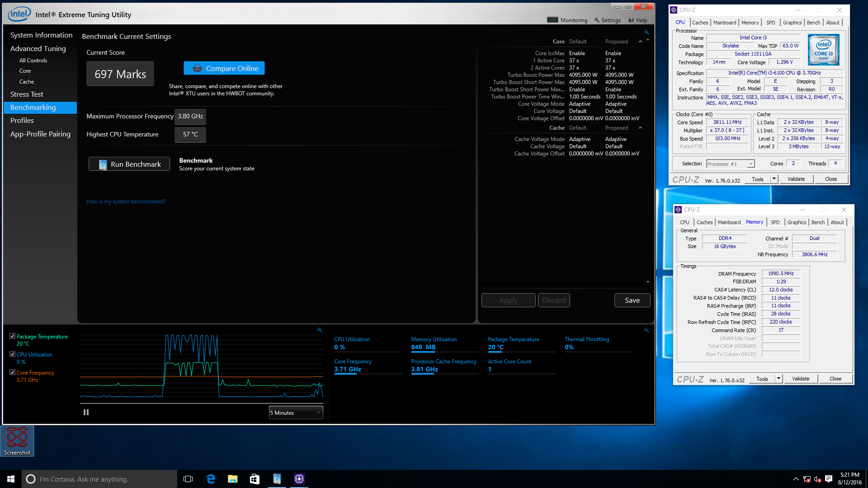Launch Microsoft Edge from taskbar
This screenshot has width=868, height=488.
pos(211,479)
